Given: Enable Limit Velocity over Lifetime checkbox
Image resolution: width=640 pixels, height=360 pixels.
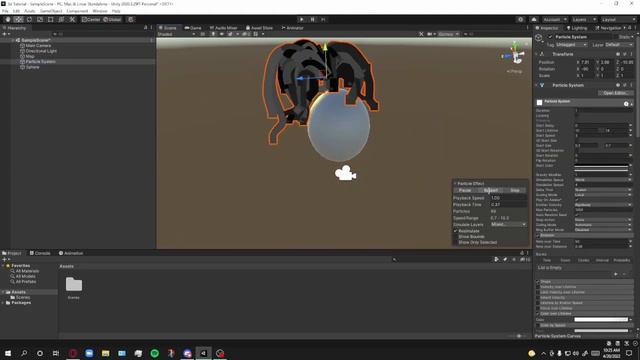Looking at the screenshot, I should click(x=538, y=292).
